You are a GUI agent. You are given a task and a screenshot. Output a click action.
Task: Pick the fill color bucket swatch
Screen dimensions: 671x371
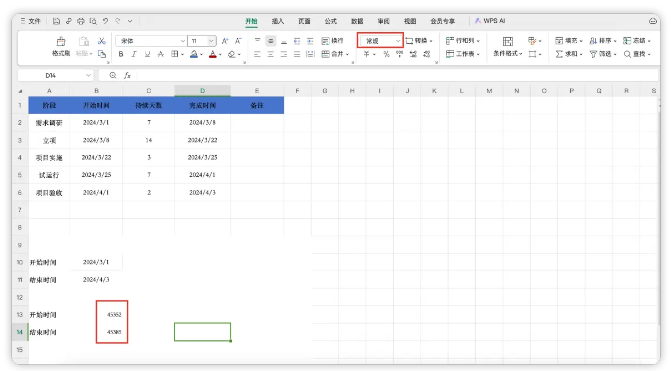(194, 54)
